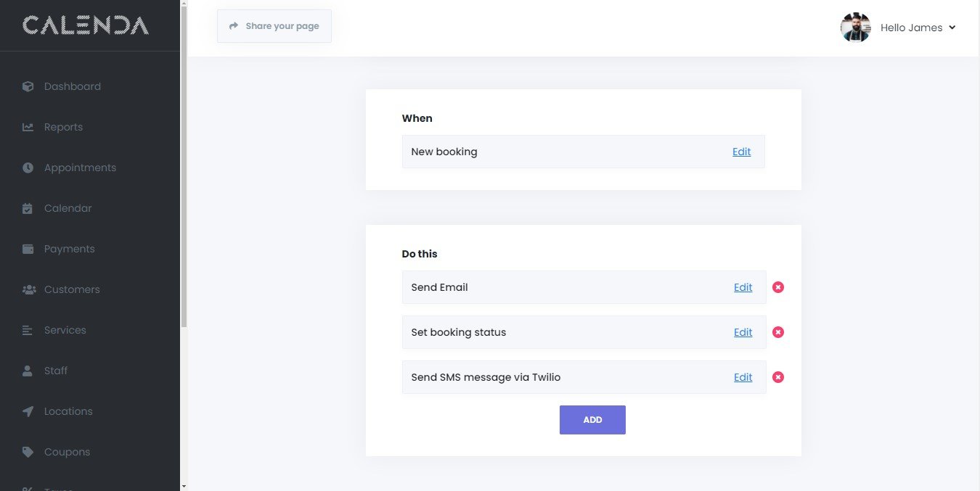Click the When heading
The height and width of the screenshot is (491, 980).
pyautogui.click(x=417, y=118)
